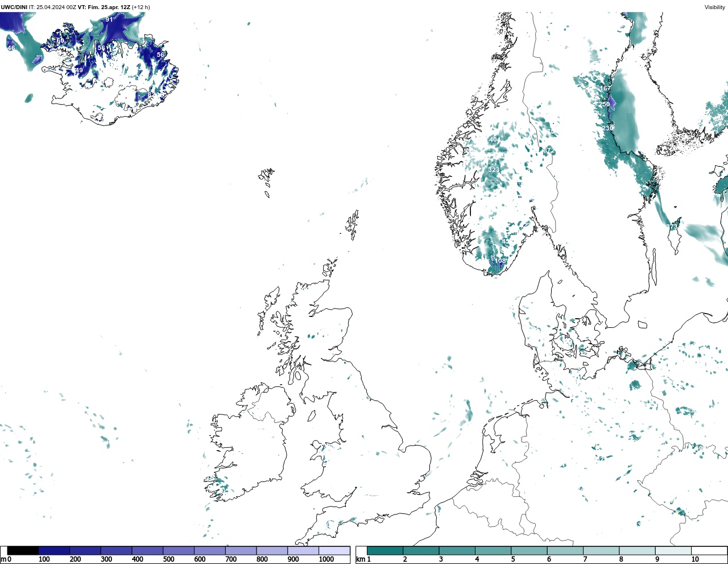
Task: Click the '100' label in meter legend
Action: tap(44, 559)
